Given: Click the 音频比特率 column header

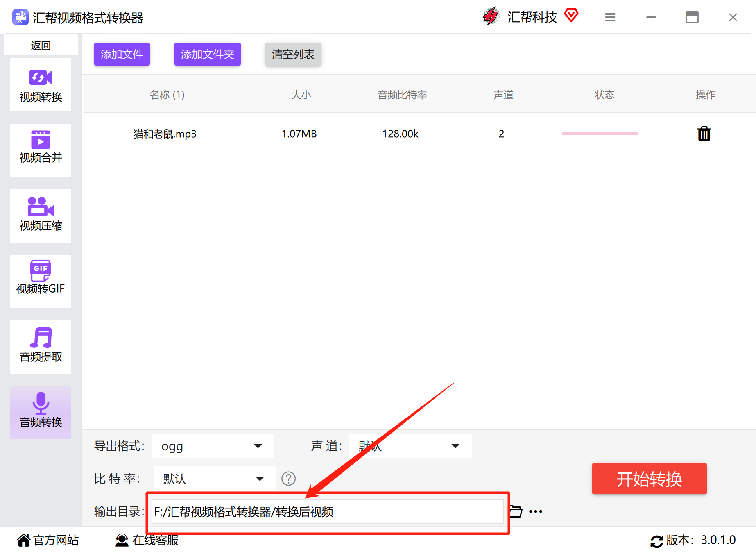Looking at the screenshot, I should click(402, 95).
